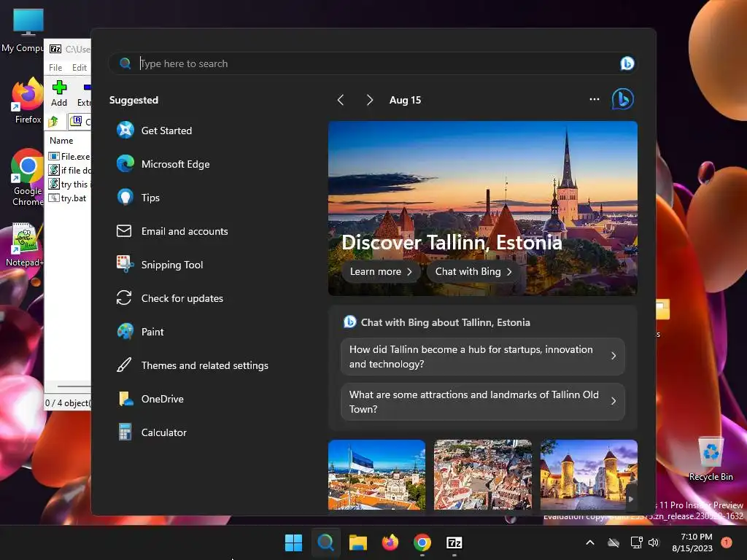Screen dimensions: 747x560
Task: Open the Tips app suggestion
Action: pos(138,198)
